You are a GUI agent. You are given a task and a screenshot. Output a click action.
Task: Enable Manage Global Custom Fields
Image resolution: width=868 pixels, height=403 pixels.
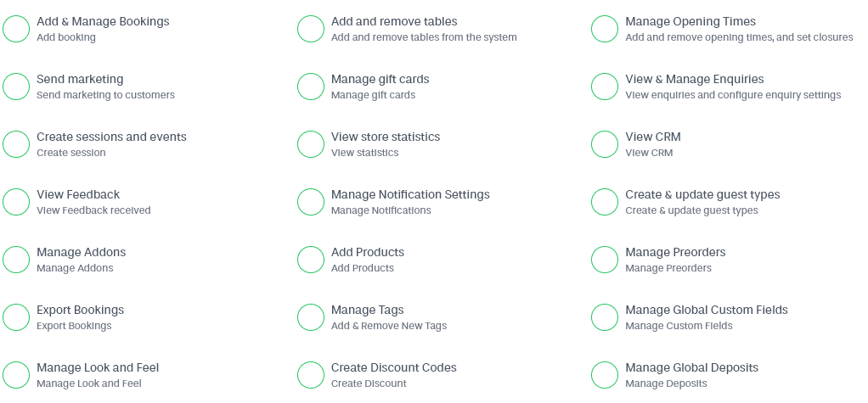605,317
